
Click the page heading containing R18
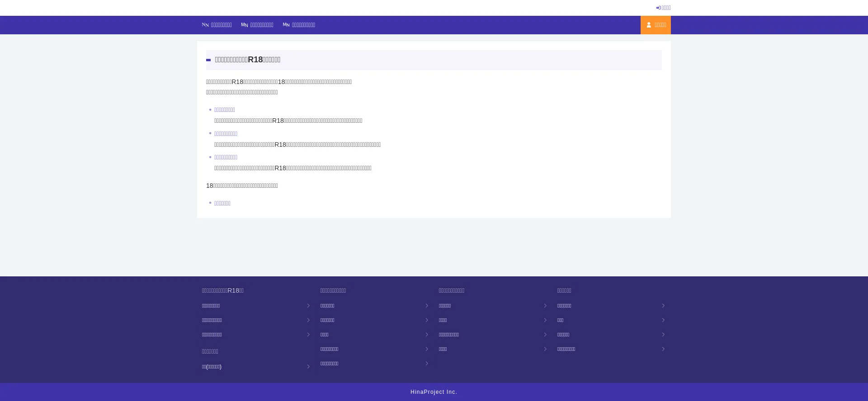point(247,60)
